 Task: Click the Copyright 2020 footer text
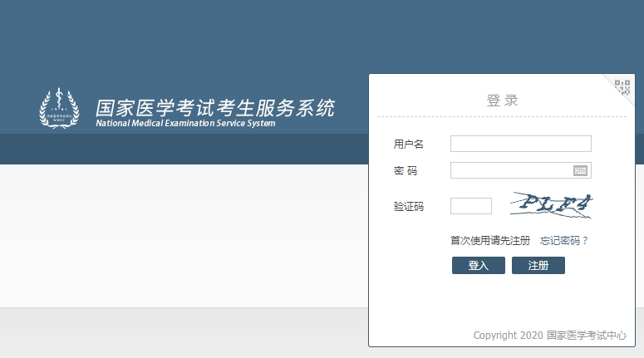coord(508,336)
